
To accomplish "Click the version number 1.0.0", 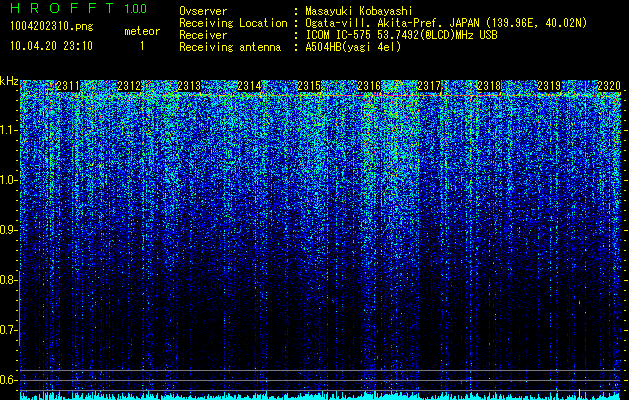I will (136, 8).
